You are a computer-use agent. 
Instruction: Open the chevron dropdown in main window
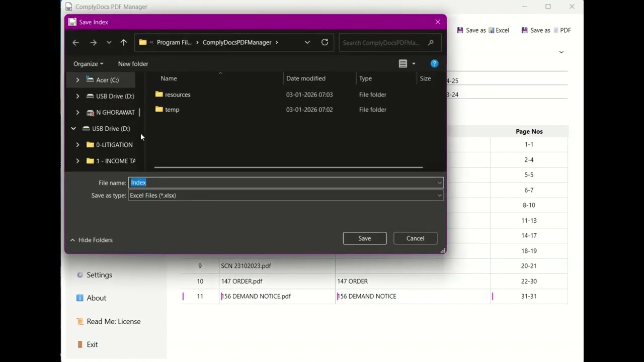click(561, 52)
